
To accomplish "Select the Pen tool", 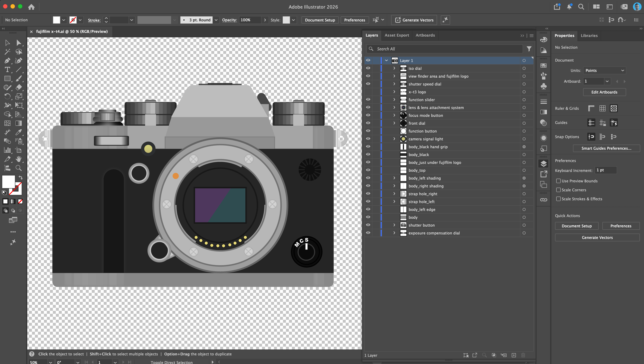I will coord(7,60).
